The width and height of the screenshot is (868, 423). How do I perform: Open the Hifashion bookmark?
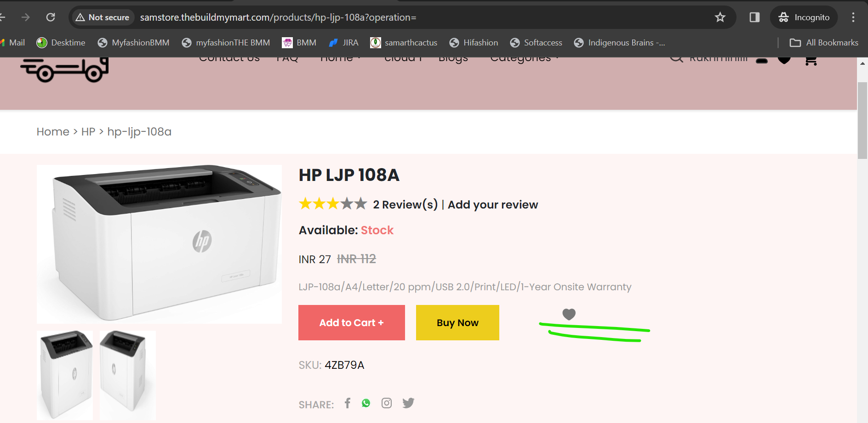[474, 43]
